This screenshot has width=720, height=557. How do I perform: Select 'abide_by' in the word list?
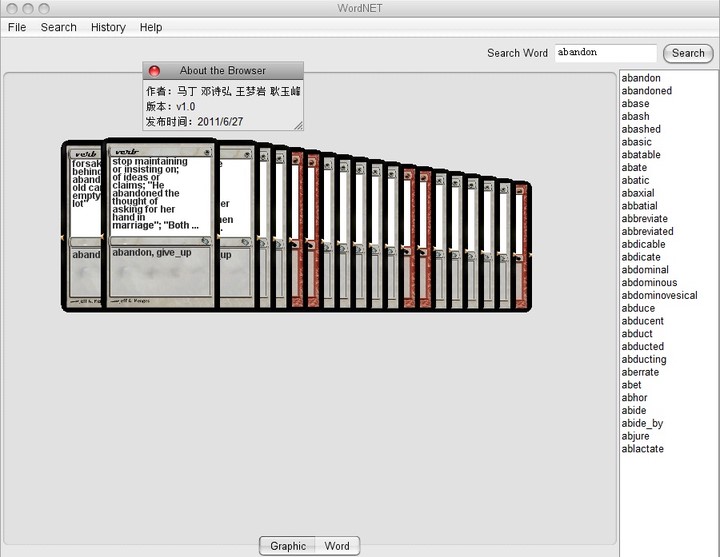coord(642,423)
